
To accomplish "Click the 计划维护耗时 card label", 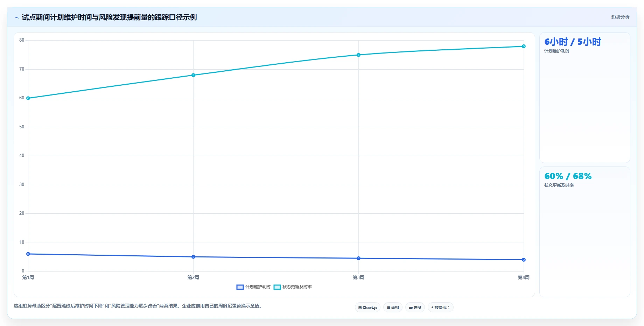I will 557,51.
